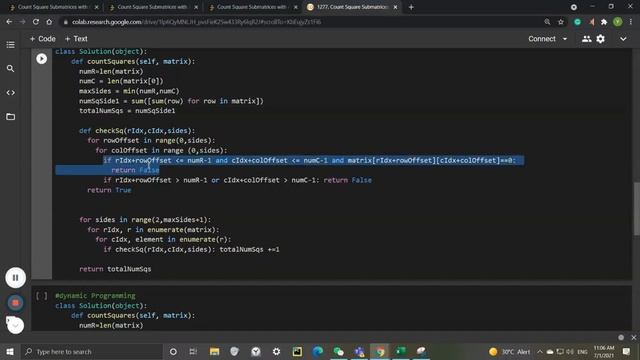
Task: Go forward in browser history
Action: [22, 22]
